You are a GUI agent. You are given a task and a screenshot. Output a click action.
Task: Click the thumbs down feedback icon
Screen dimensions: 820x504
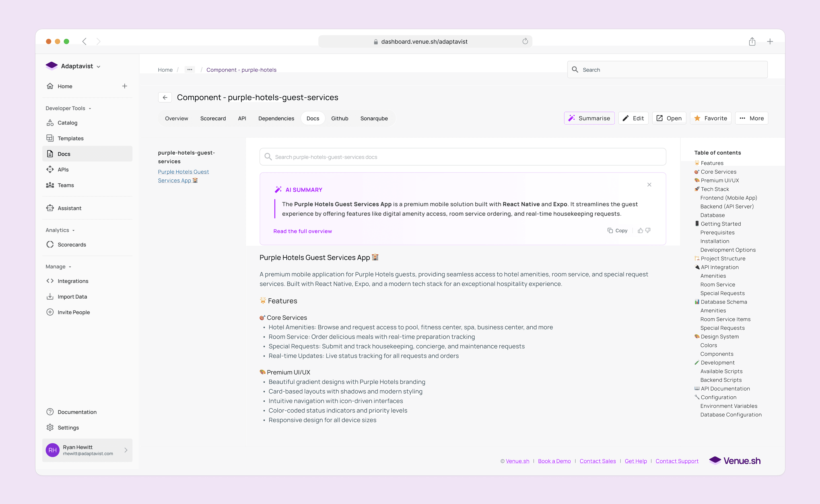648,231
